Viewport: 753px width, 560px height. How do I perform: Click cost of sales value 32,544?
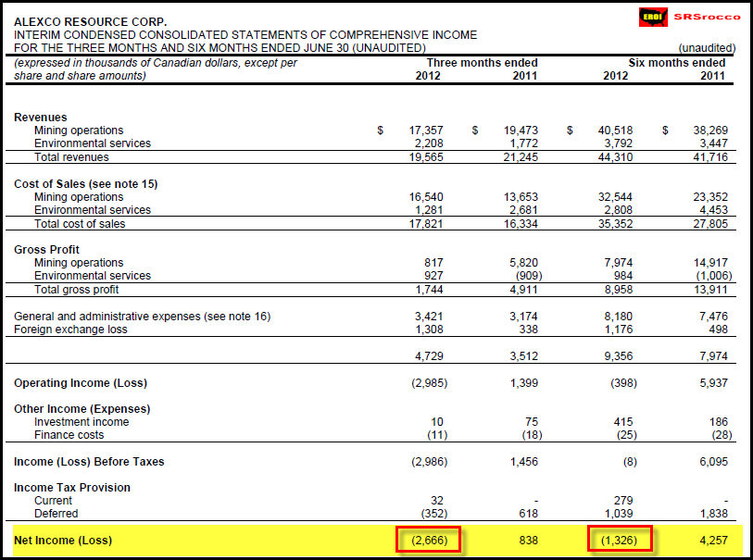(x=615, y=197)
